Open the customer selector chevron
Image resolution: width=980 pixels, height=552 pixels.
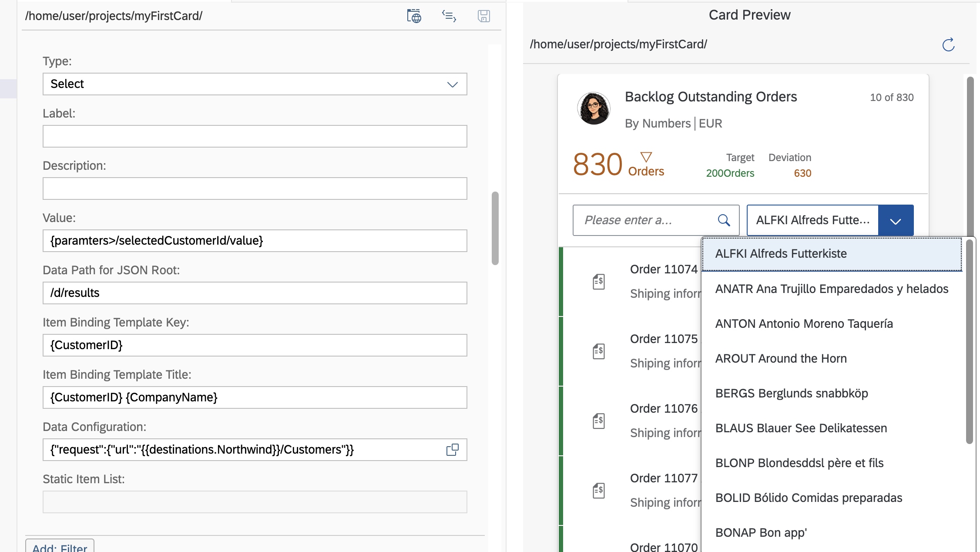click(x=896, y=220)
